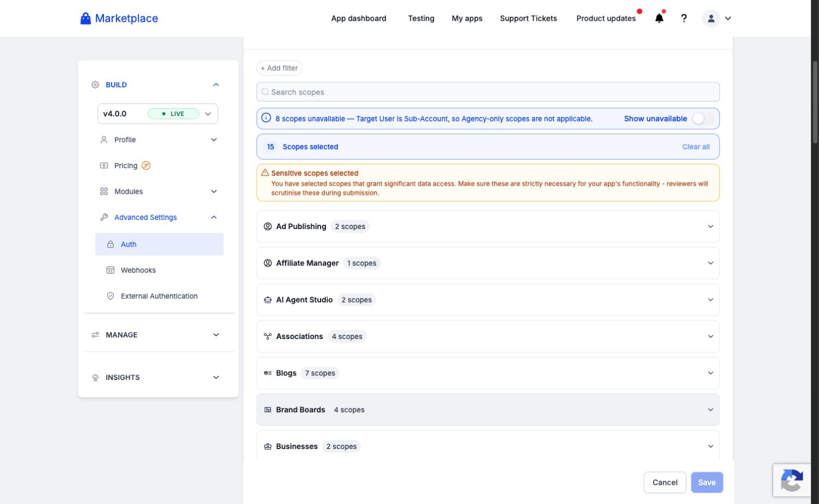Open the Pricing sidebar item

point(126,165)
